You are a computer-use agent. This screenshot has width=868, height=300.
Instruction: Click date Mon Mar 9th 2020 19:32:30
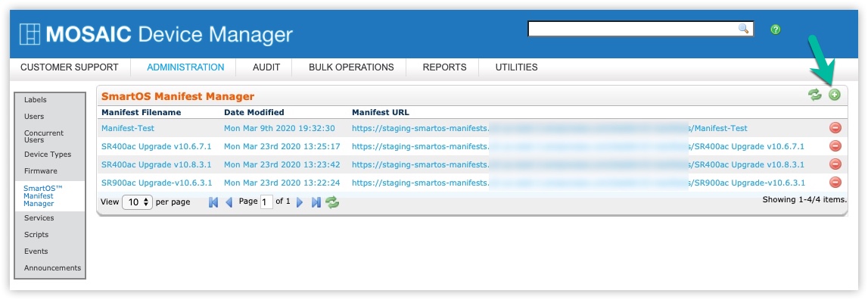coord(279,128)
